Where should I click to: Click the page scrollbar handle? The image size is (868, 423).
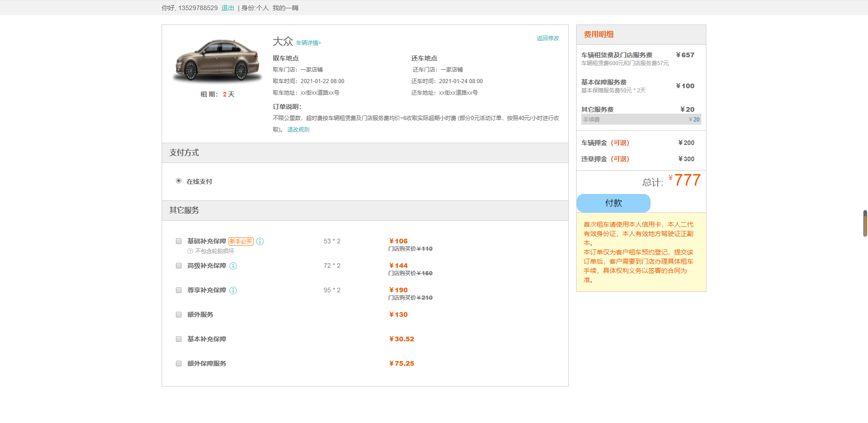point(865,224)
